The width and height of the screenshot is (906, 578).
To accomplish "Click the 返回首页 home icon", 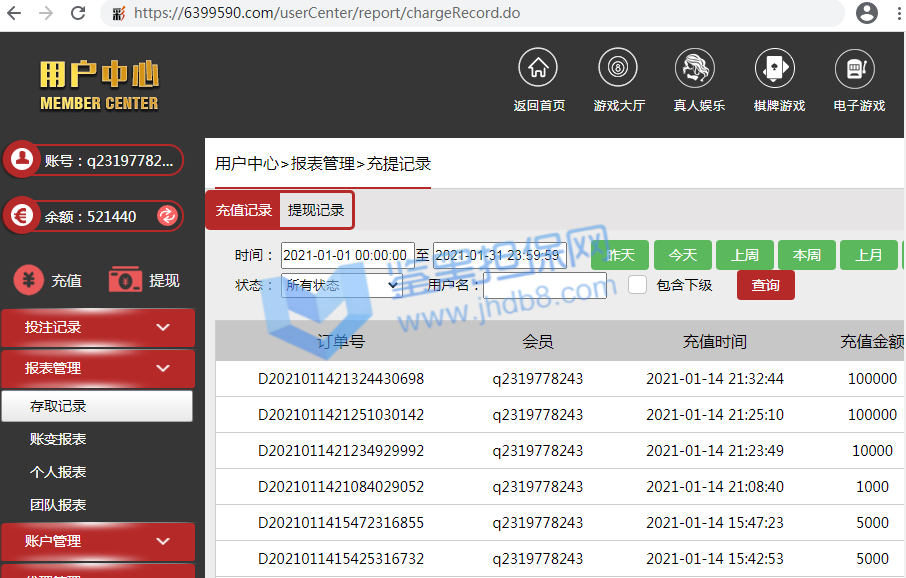I will tap(538, 68).
